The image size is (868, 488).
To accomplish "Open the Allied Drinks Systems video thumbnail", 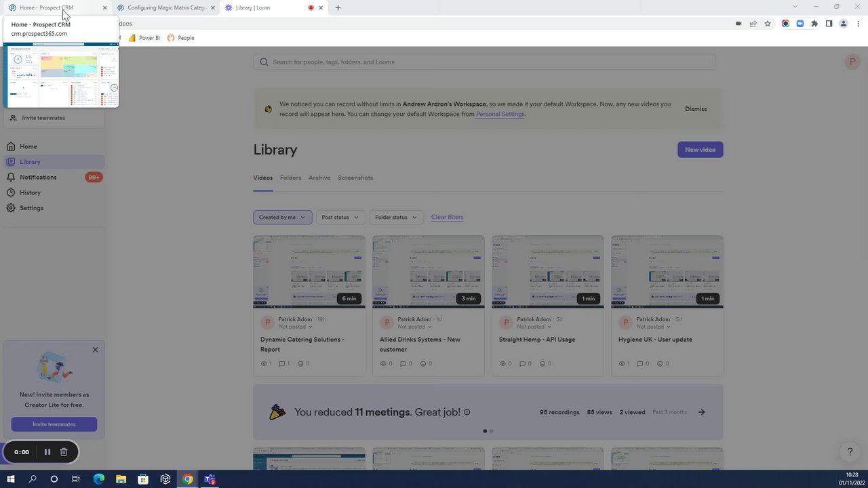I will click(429, 272).
